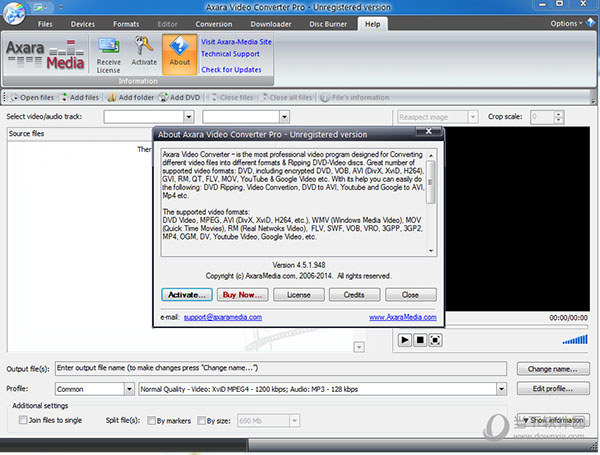Open Technical Support link
This screenshot has height=455, width=600.
click(230, 54)
